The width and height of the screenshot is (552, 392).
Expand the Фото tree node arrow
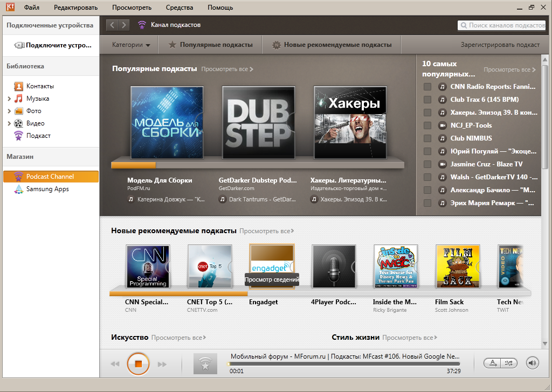point(9,111)
